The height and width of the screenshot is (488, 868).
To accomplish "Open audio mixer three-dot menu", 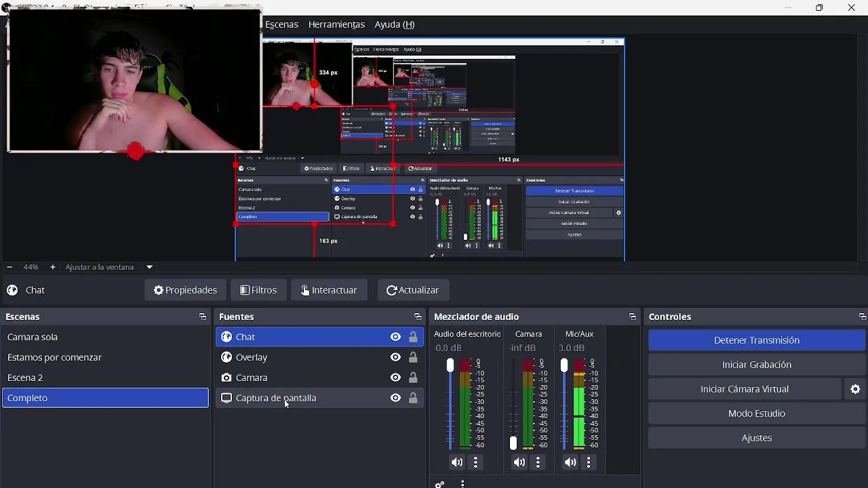I will [462, 484].
